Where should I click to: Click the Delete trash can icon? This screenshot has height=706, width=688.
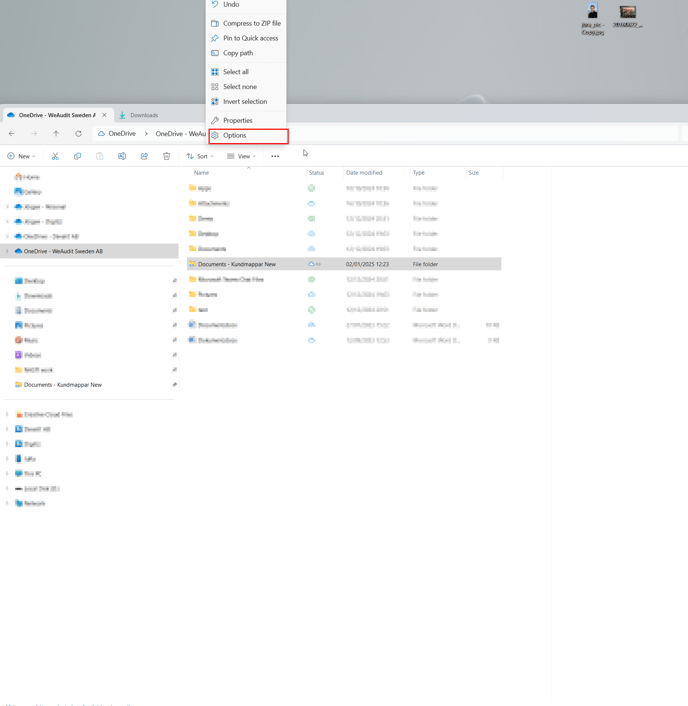tap(166, 156)
